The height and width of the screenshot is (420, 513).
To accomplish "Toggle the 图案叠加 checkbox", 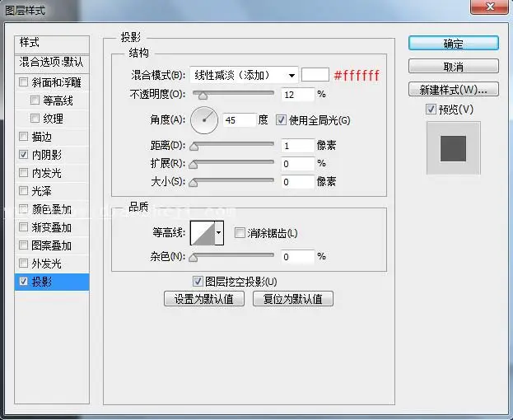I will pyautogui.click(x=24, y=245).
